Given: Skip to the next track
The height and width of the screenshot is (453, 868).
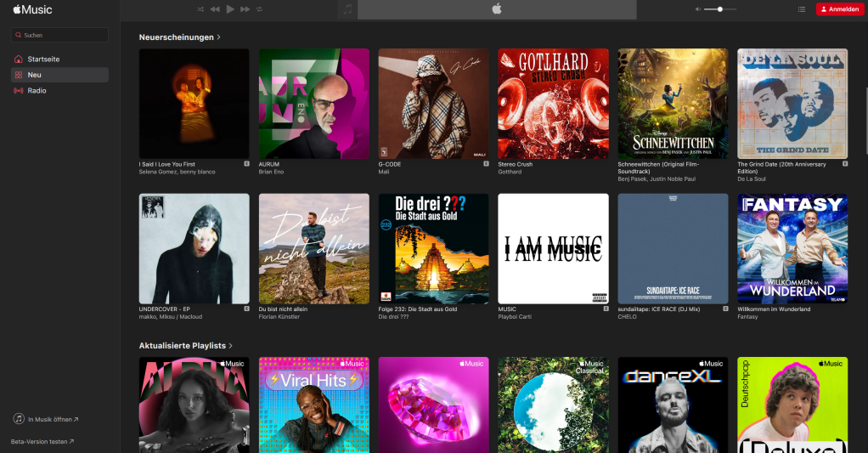Looking at the screenshot, I should (x=245, y=9).
